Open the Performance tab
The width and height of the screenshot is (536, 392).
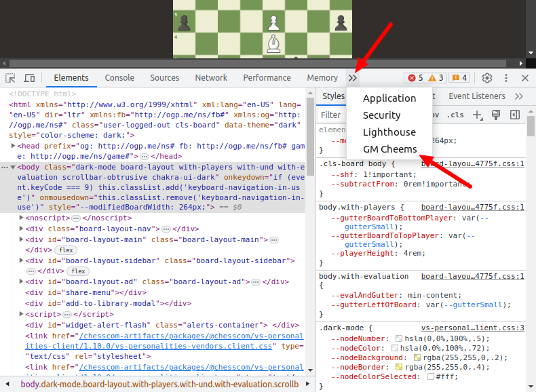coord(267,78)
